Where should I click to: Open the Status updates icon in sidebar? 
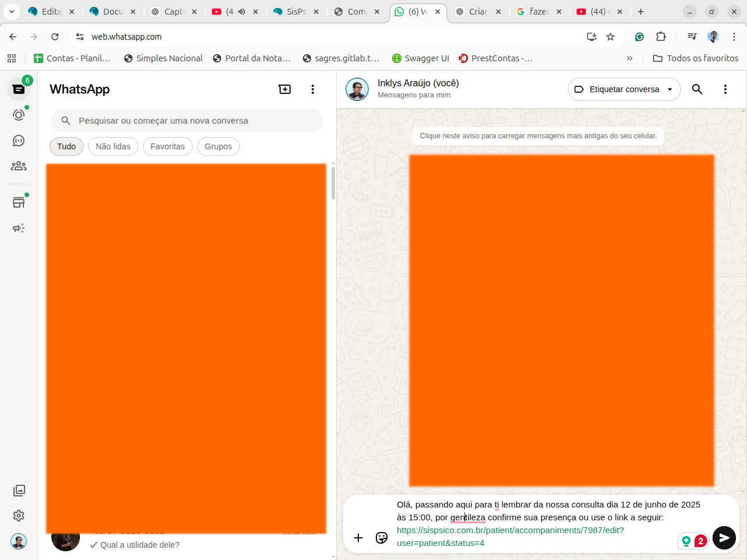(19, 115)
